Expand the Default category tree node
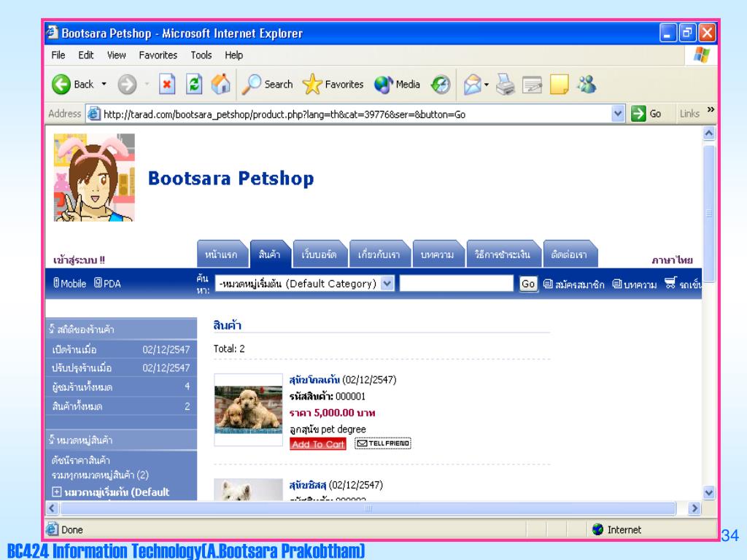This screenshot has width=747, height=560. (x=57, y=492)
